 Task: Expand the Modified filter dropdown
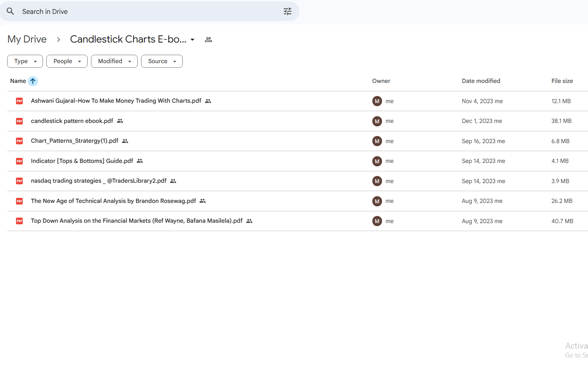tap(114, 61)
